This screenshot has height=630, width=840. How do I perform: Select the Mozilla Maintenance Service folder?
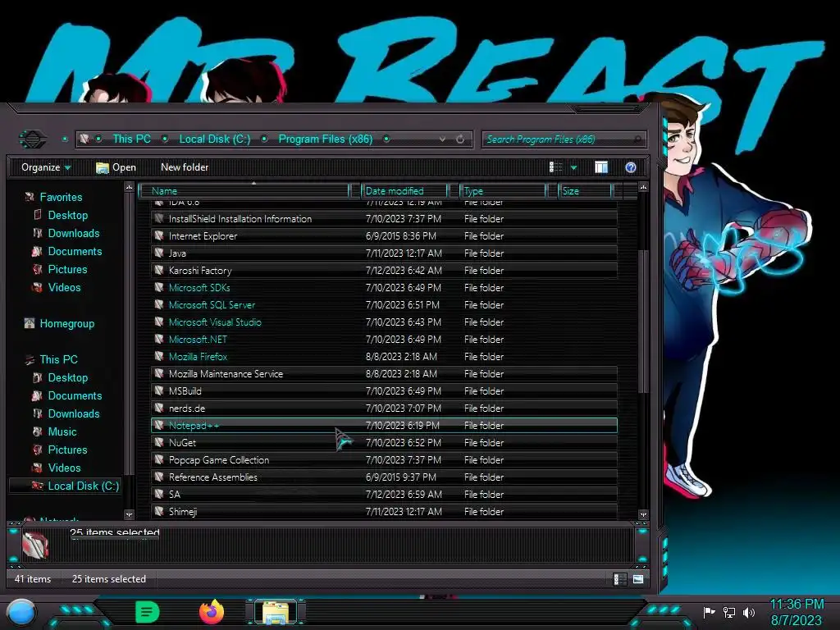[384, 374]
